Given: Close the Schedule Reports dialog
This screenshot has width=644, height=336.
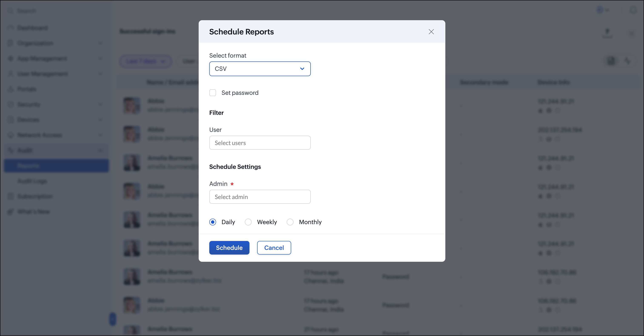Looking at the screenshot, I should pos(431,32).
